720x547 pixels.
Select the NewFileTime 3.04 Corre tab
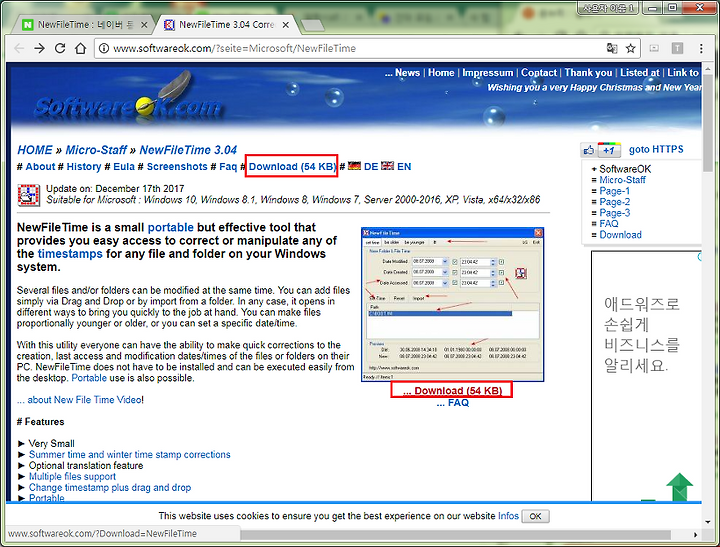226,25
